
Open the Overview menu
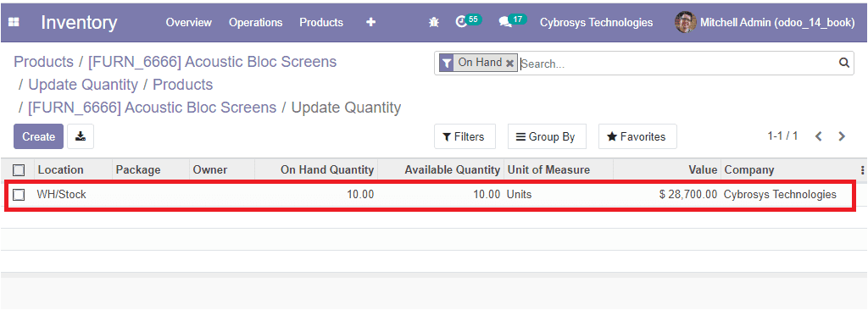pos(189,23)
